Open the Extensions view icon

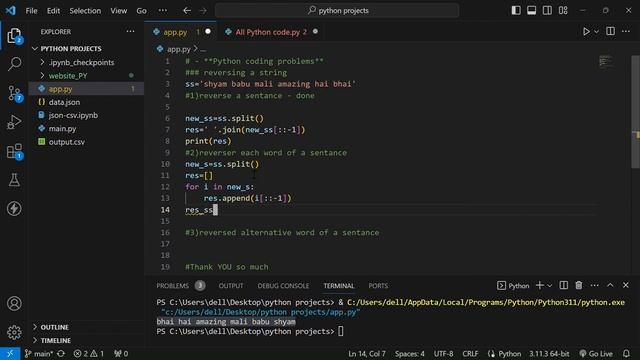(x=14, y=151)
